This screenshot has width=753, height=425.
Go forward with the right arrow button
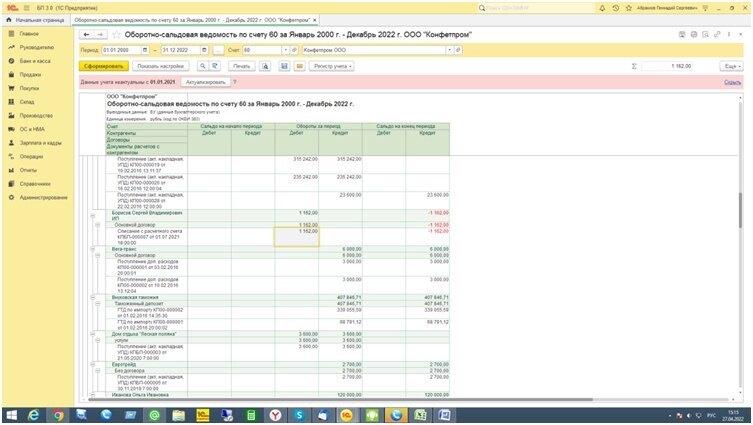[x=100, y=35]
